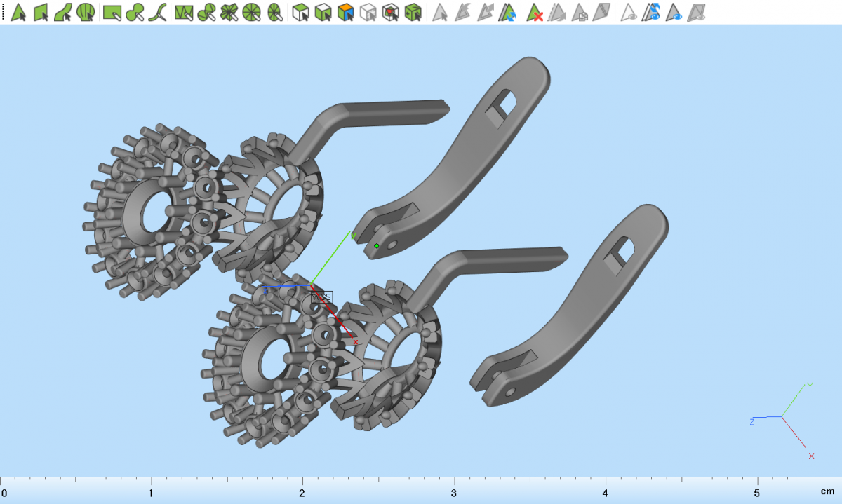Click the cube icon with red center
842x504 pixels.
click(x=391, y=12)
